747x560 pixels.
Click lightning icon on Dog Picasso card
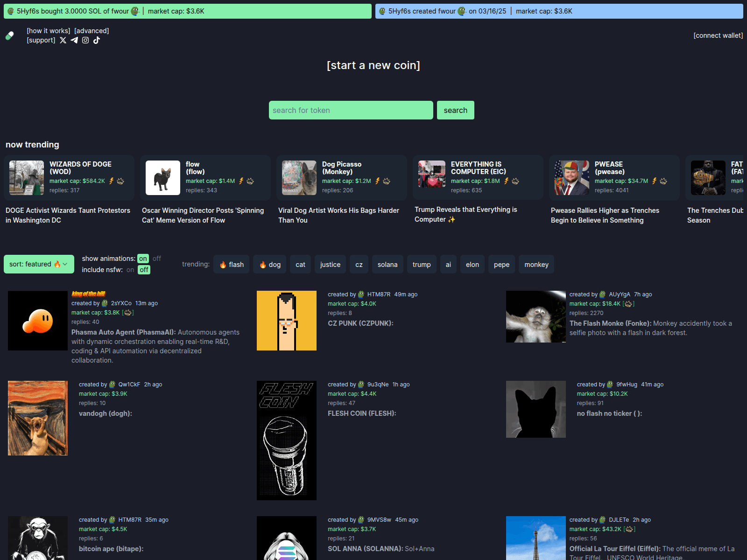[x=378, y=181]
